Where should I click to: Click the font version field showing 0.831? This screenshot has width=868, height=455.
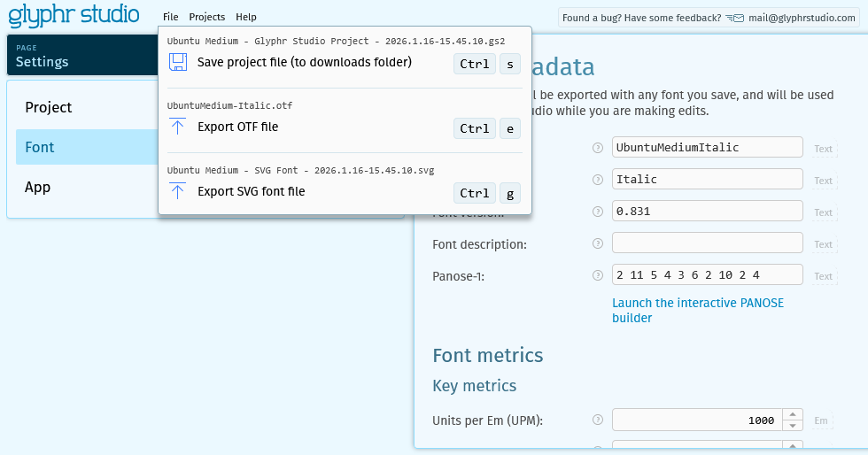707,211
